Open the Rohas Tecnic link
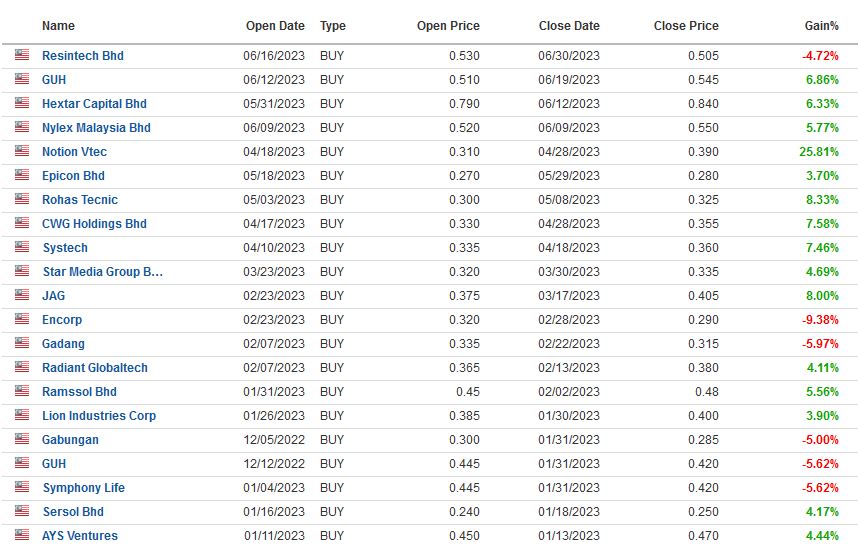Screen dimensions: 858x554 click(x=80, y=200)
